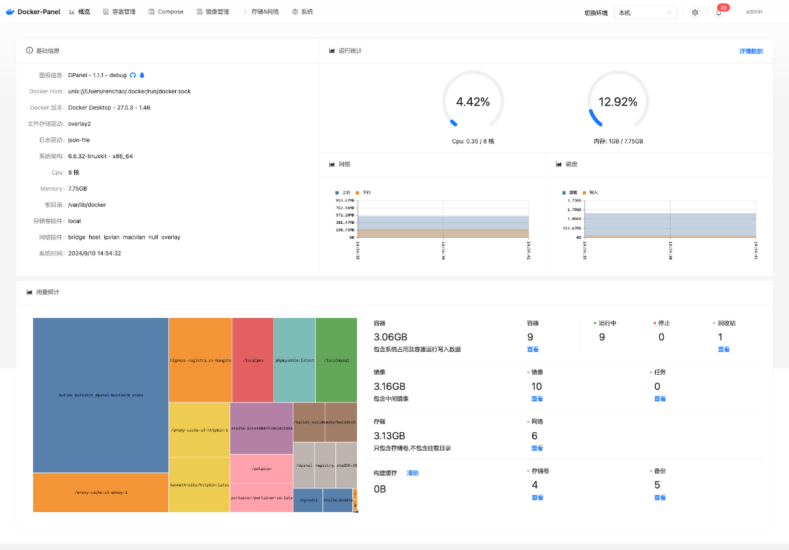Toggle the 写入 series in disk chart legend

(x=591, y=191)
